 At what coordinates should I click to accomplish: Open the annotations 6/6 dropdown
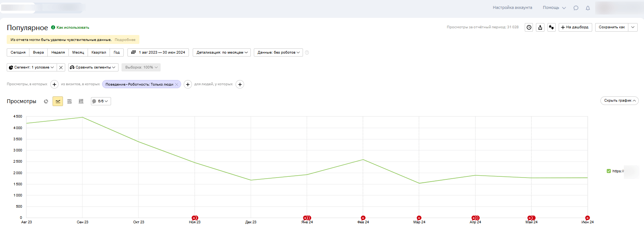click(x=101, y=101)
